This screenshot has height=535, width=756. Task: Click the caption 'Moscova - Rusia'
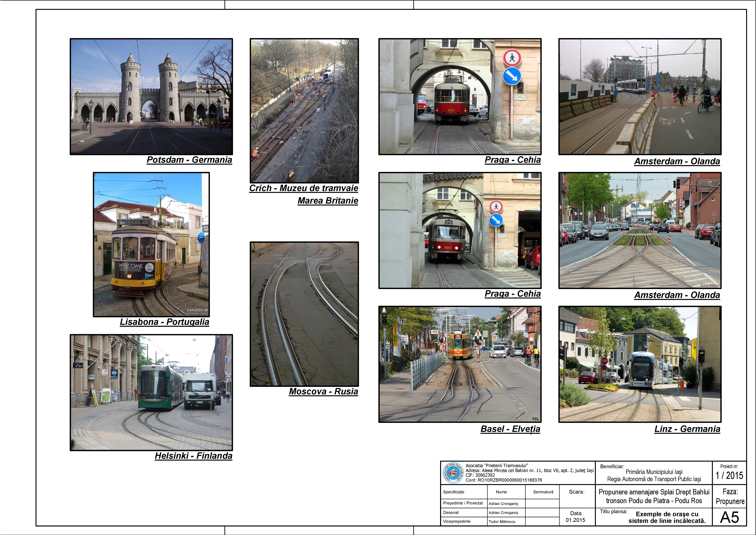pos(323,391)
